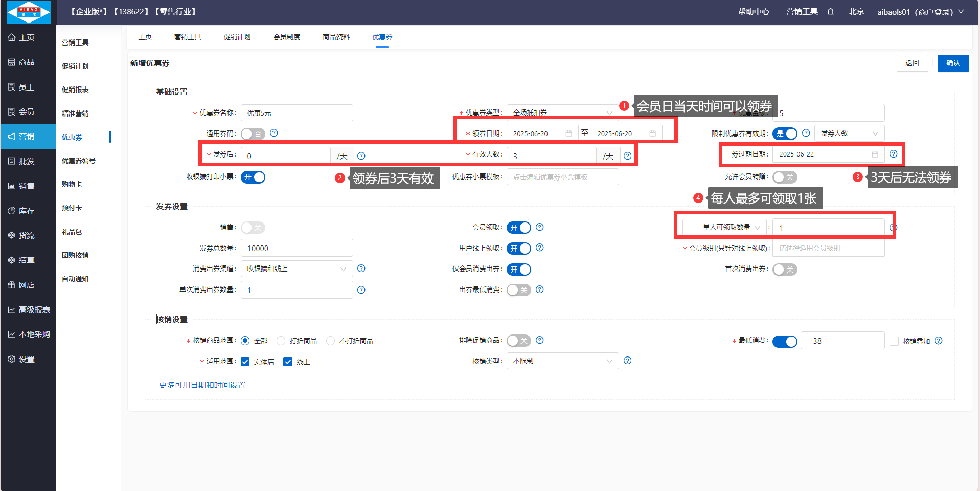Click help icon beside 核销类型 dropdown

[x=628, y=361]
